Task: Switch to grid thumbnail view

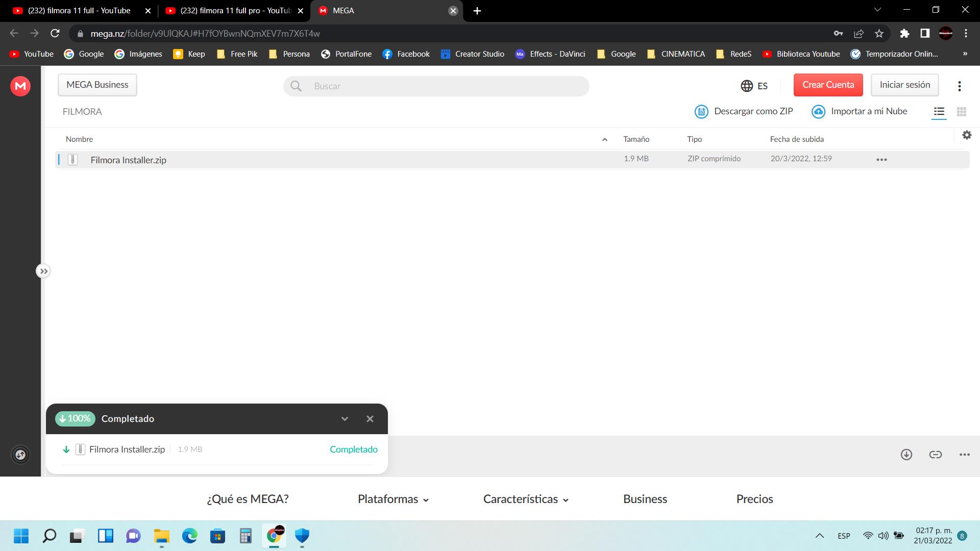Action: pos(962,112)
